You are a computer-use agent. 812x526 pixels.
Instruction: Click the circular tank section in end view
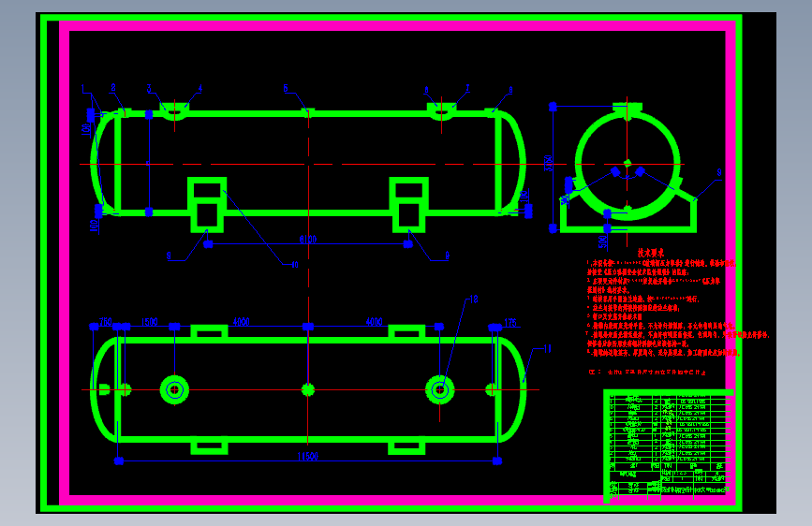pos(627,164)
